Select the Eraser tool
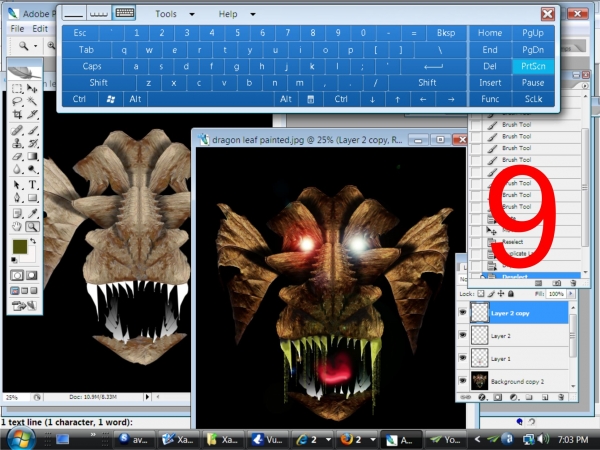 pyautogui.click(x=17, y=156)
